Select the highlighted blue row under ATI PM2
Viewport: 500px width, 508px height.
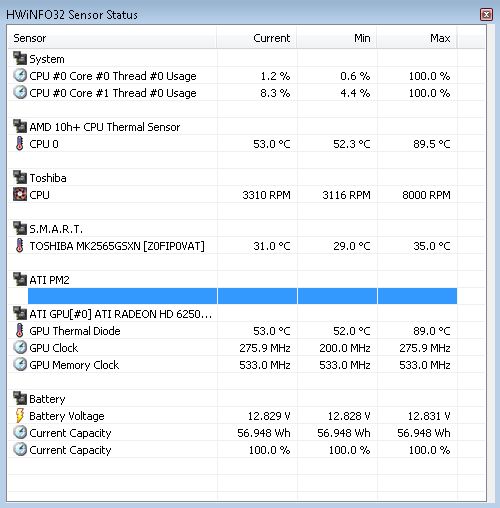click(x=242, y=296)
